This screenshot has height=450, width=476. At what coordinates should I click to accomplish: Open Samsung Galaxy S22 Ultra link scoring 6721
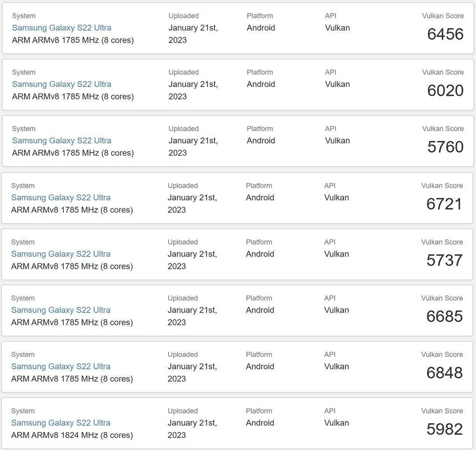coord(61,198)
